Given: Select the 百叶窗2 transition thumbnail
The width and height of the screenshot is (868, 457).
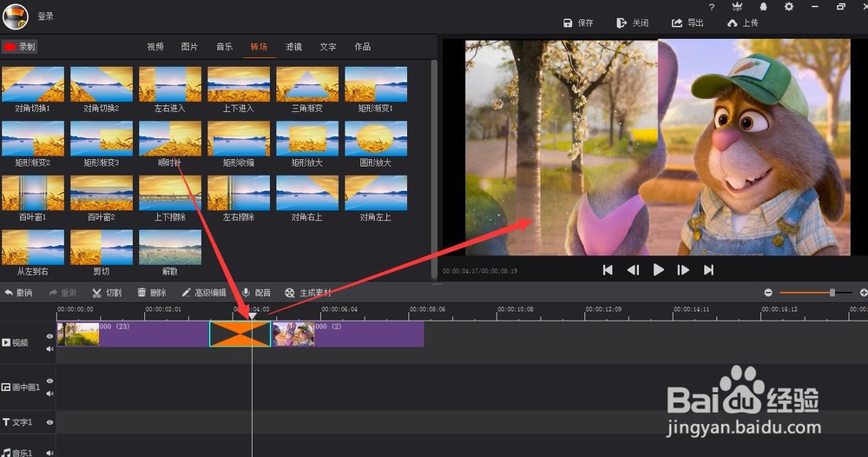Looking at the screenshot, I should [102, 193].
